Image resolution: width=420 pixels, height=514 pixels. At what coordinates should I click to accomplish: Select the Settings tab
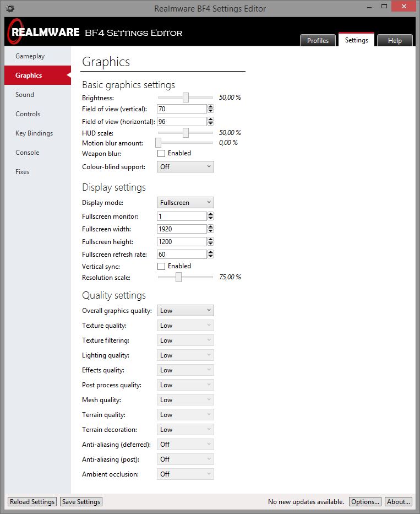tap(357, 40)
